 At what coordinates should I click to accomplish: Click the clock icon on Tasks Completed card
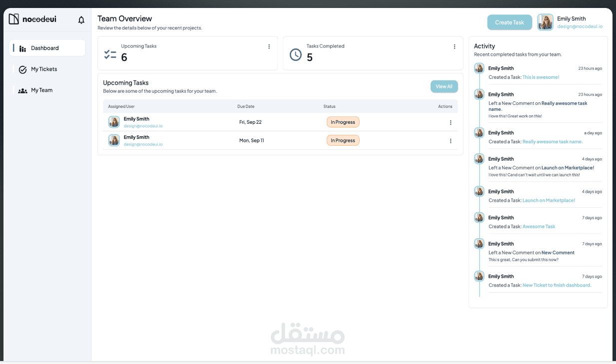coord(295,54)
